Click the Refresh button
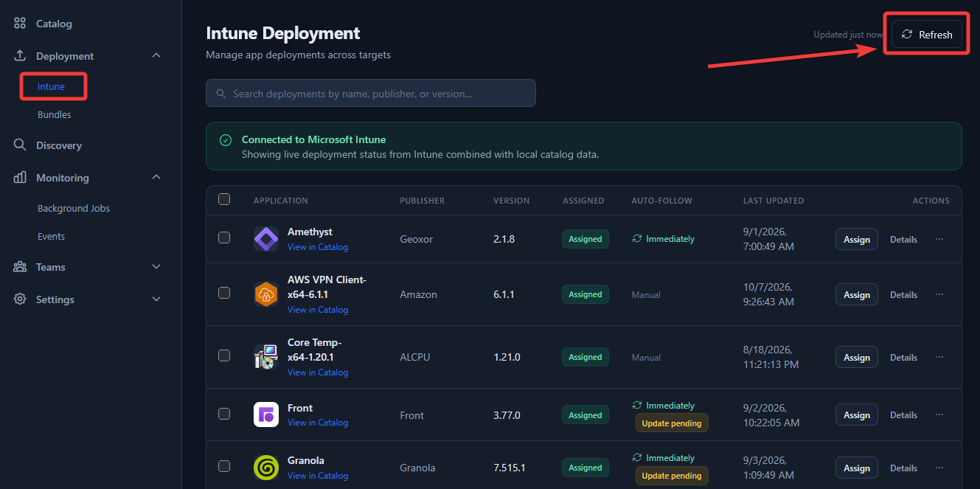The width and height of the screenshot is (980, 489). pyautogui.click(x=927, y=35)
